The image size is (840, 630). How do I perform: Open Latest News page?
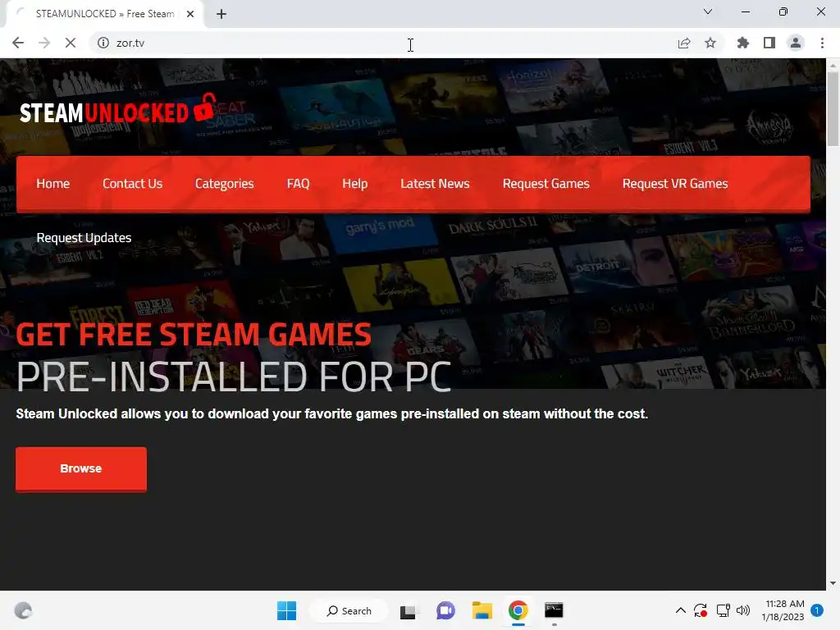[x=435, y=184]
